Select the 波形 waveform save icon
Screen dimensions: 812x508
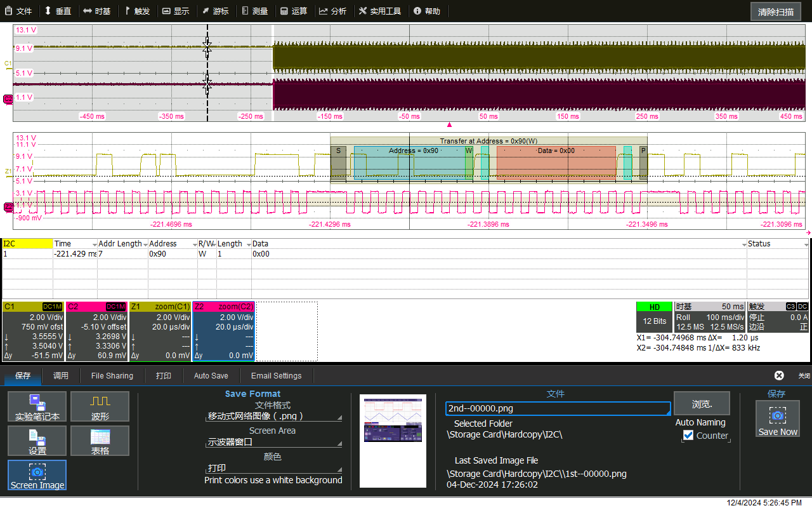pos(100,406)
